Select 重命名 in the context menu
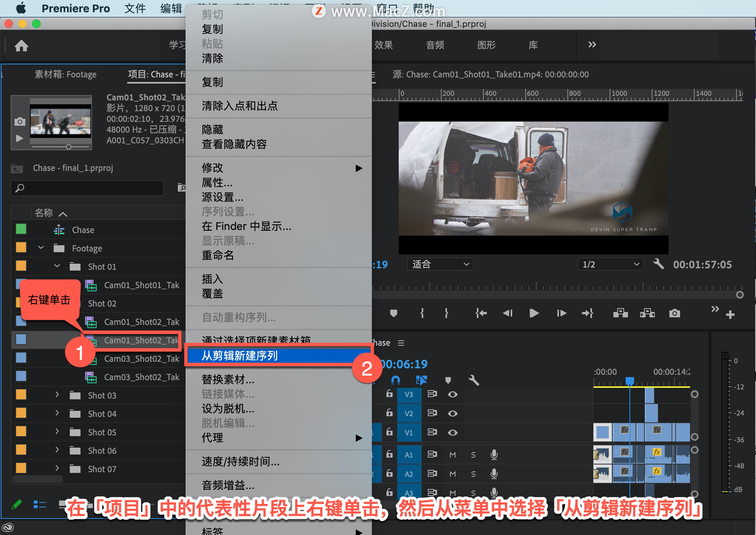Screen dimensions: 756x535 [x=218, y=255]
